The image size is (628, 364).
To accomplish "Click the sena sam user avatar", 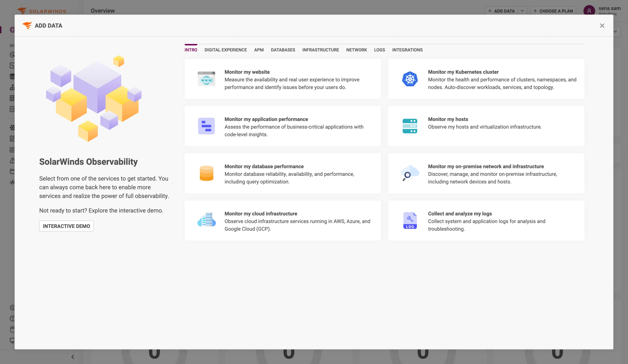I will click(589, 11).
